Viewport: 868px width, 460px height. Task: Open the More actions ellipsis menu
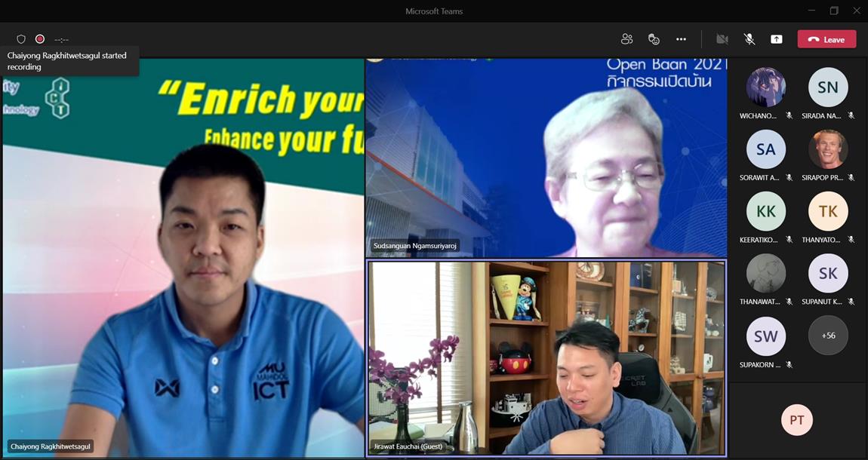[x=681, y=39]
